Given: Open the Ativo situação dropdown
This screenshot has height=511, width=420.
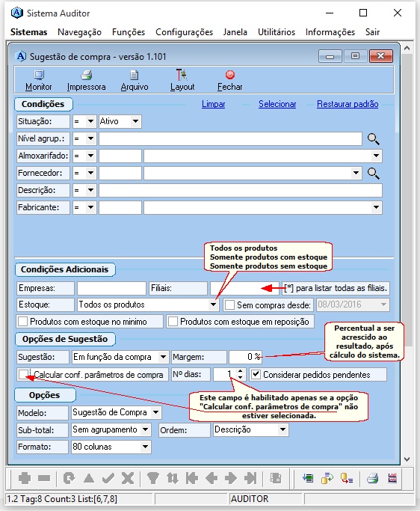Looking at the screenshot, I should pos(135,121).
